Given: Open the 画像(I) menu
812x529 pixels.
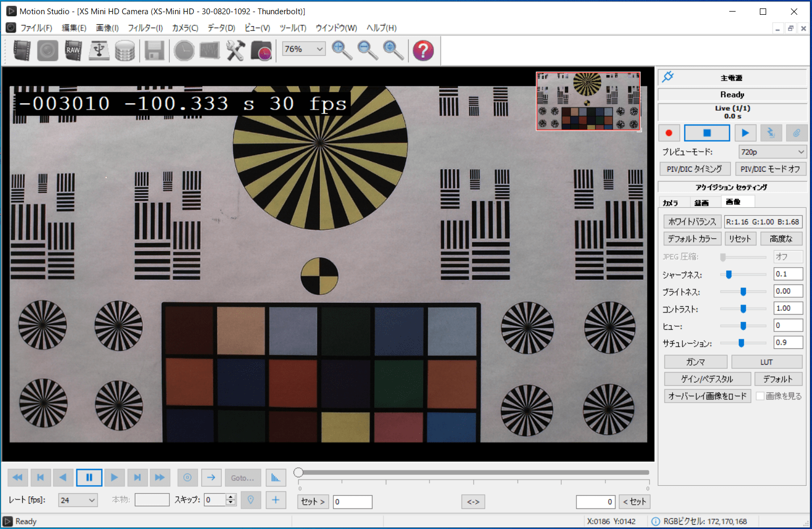Looking at the screenshot, I should pyautogui.click(x=107, y=28).
